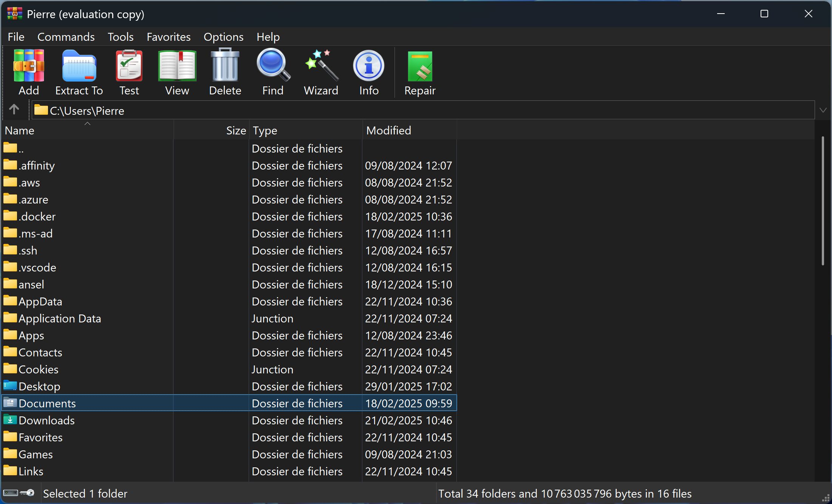The image size is (832, 504).
Task: Click the WinRAR icon in title bar
Action: point(14,14)
